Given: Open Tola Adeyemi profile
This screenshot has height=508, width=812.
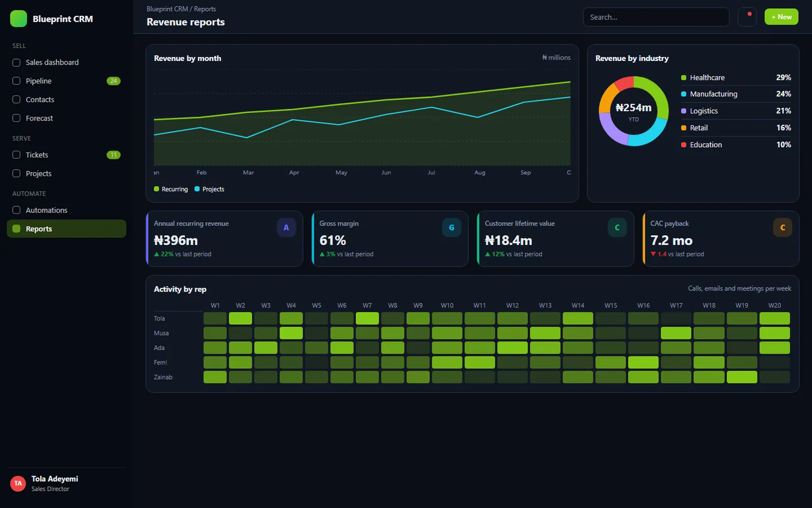Looking at the screenshot, I should [x=66, y=484].
